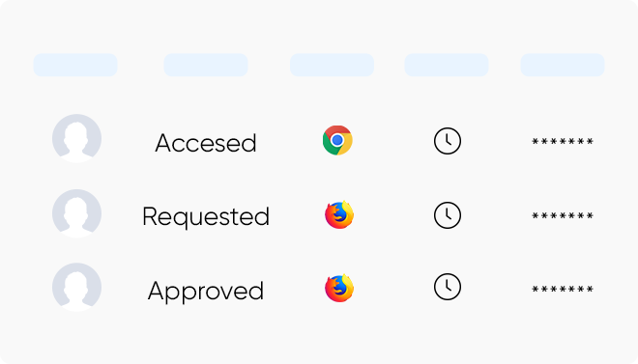Click the column header above status labels
This screenshot has width=638, height=364.
pyautogui.click(x=206, y=65)
